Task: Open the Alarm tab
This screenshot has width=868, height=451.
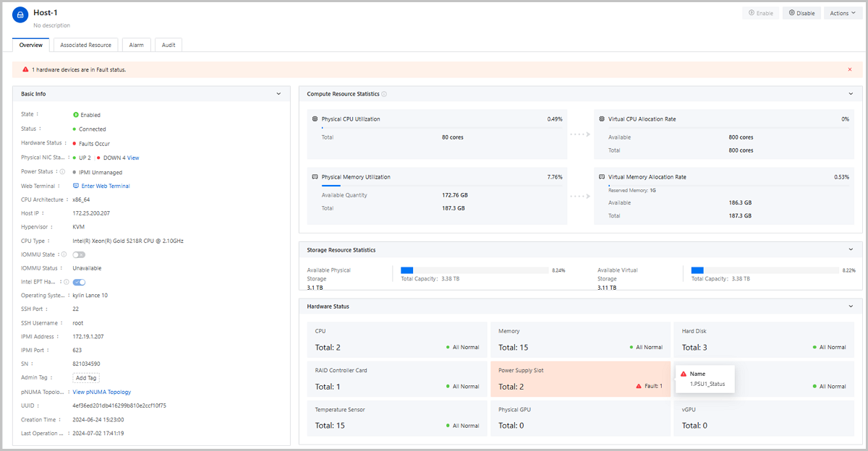Action: [x=136, y=45]
